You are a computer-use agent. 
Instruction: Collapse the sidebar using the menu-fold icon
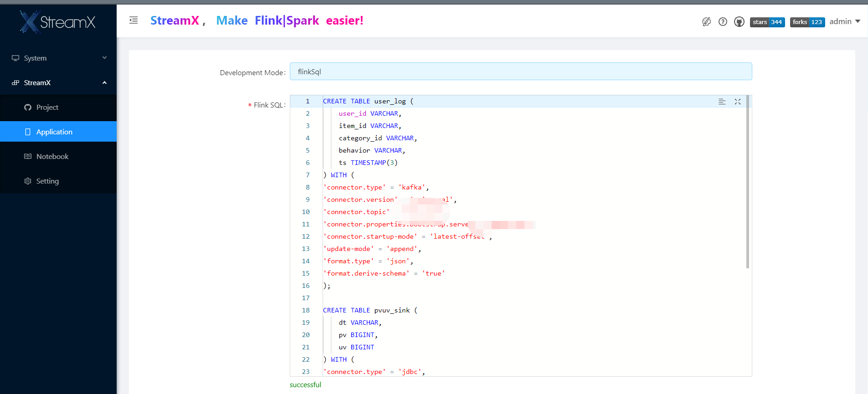click(134, 20)
